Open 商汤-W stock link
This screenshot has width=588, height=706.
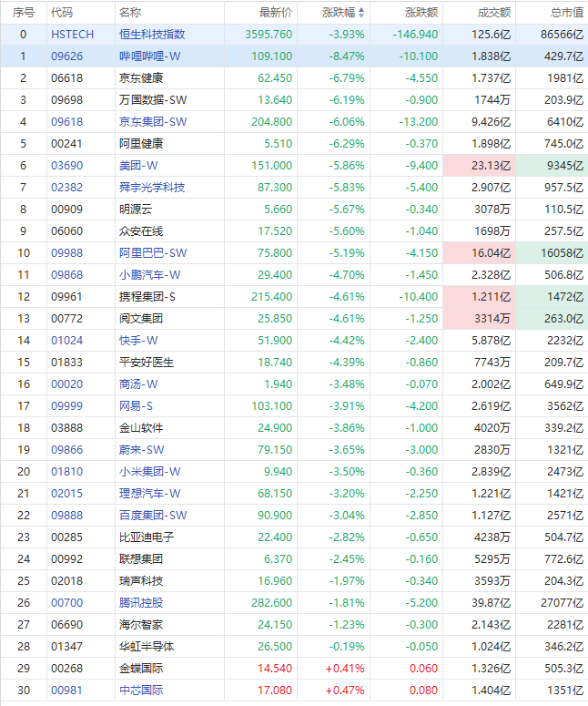click(138, 384)
